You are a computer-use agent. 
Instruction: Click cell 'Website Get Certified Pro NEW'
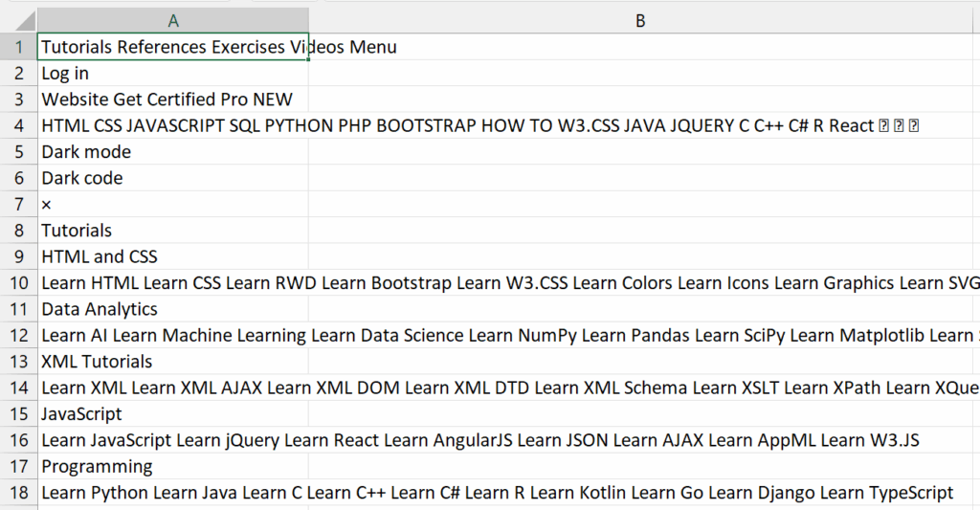point(173,100)
